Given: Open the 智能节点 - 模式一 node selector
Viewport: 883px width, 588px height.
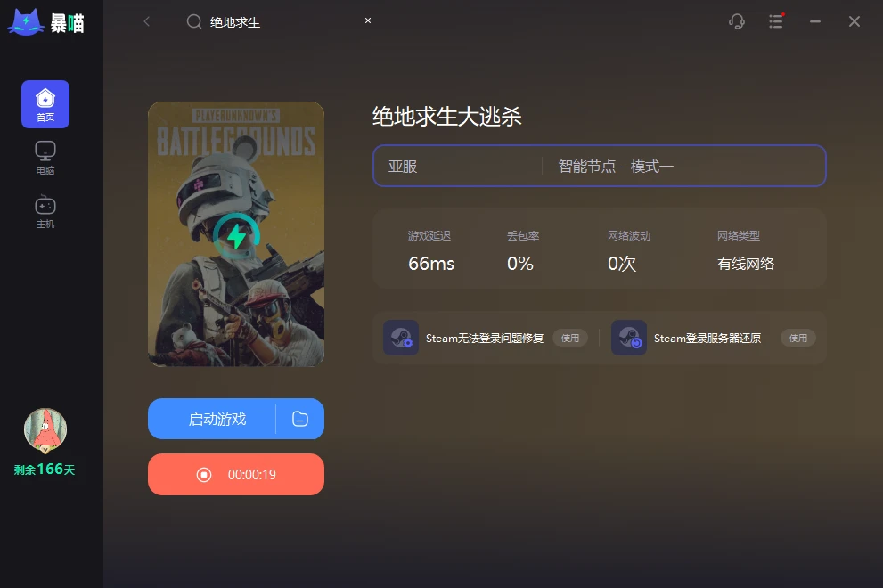Looking at the screenshot, I should [x=683, y=166].
